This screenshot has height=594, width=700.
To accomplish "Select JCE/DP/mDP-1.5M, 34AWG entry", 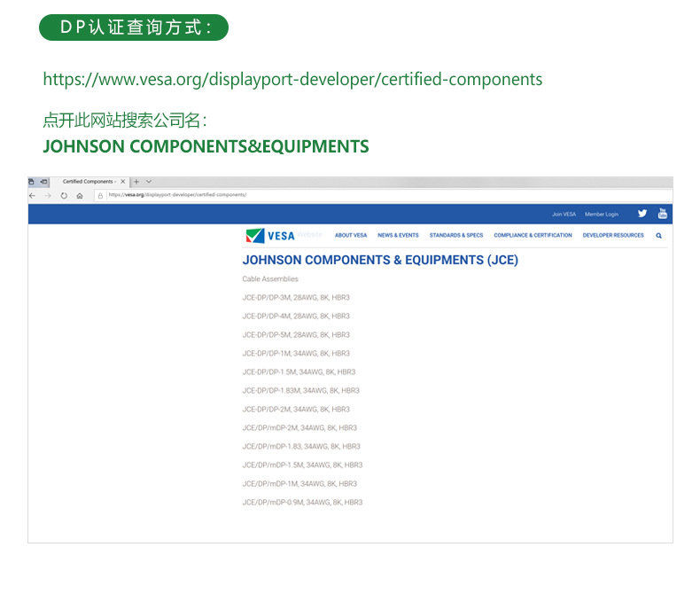I will tap(302, 465).
